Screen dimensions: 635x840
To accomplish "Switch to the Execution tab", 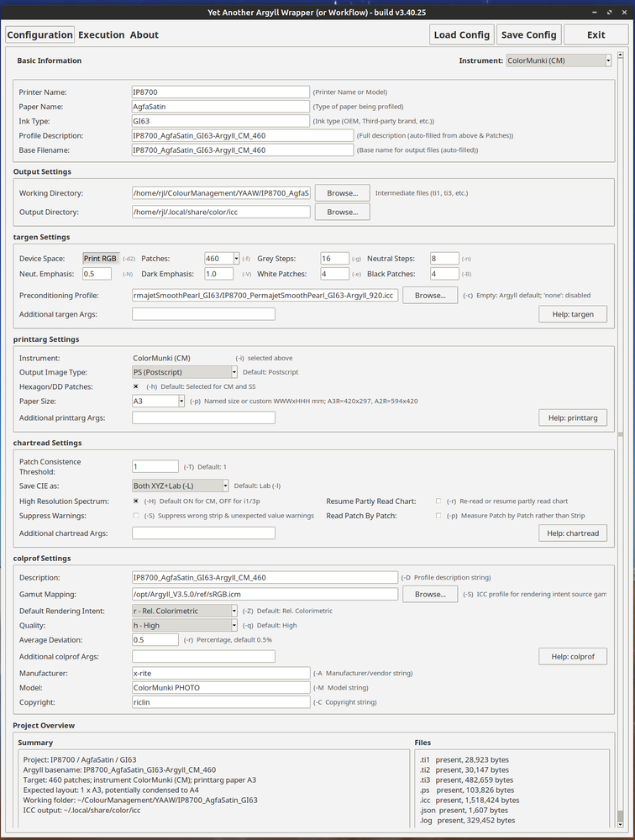I will pyautogui.click(x=102, y=34).
